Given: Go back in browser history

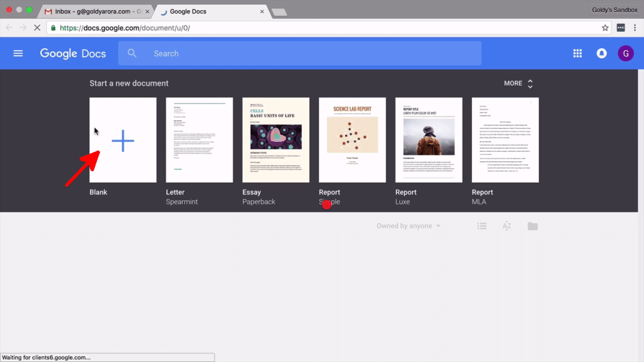Looking at the screenshot, I should tap(9, 28).
